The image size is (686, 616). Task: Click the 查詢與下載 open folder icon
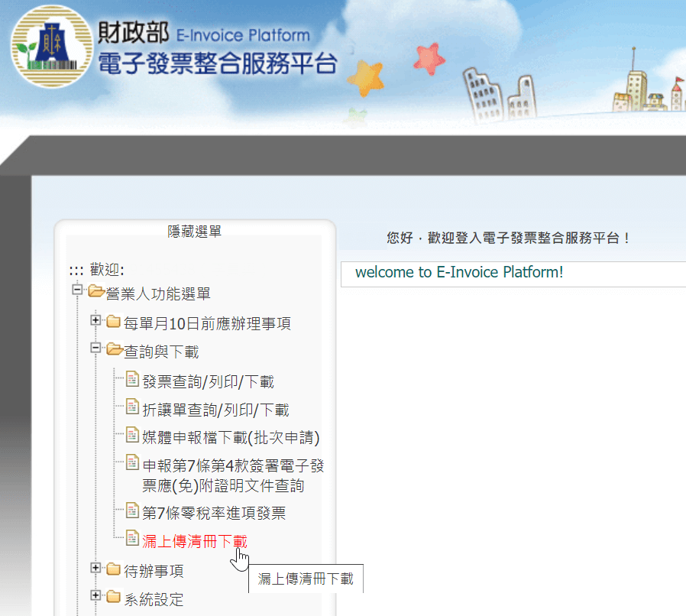pyautogui.click(x=115, y=349)
